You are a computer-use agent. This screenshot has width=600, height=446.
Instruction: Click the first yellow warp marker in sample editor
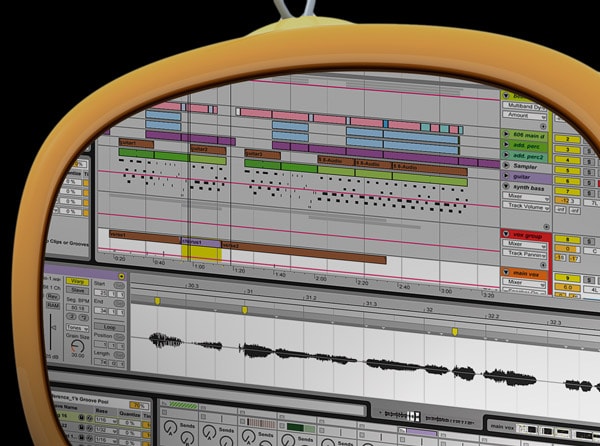coord(157,298)
